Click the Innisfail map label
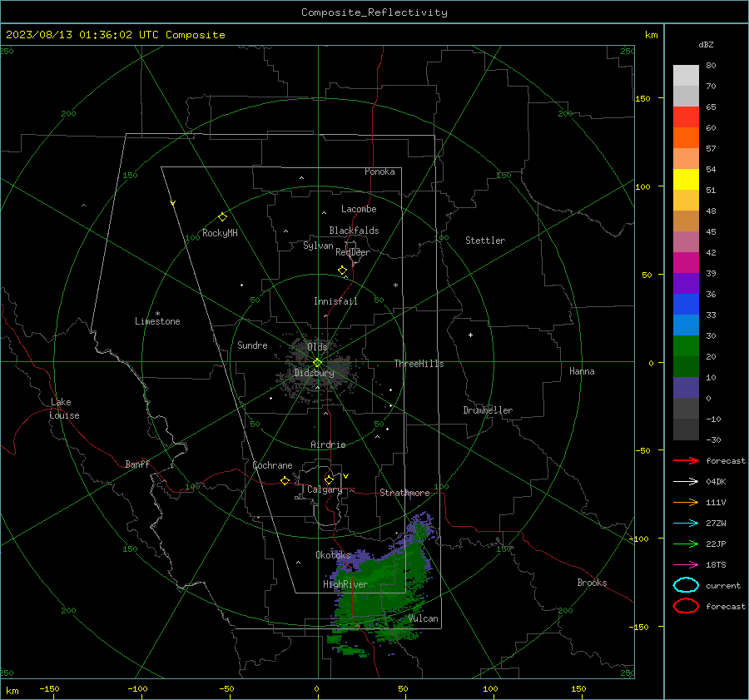749x700 pixels. (335, 301)
